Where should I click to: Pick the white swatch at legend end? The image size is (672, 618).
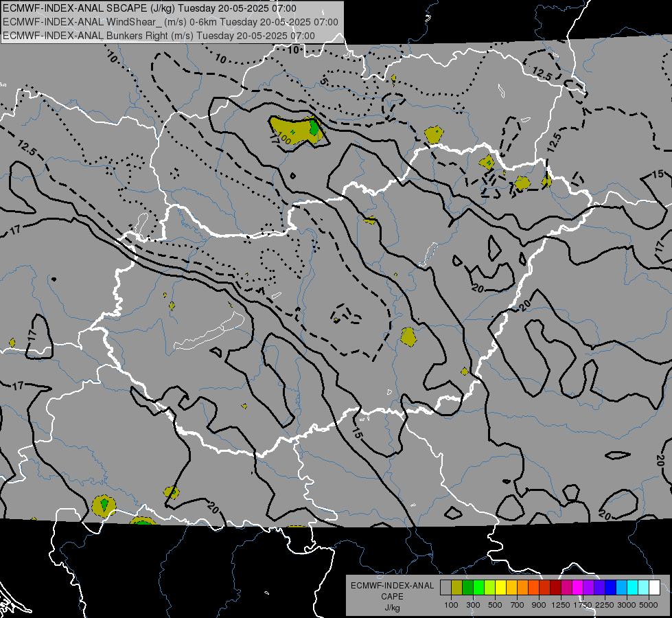pyautogui.click(x=654, y=587)
